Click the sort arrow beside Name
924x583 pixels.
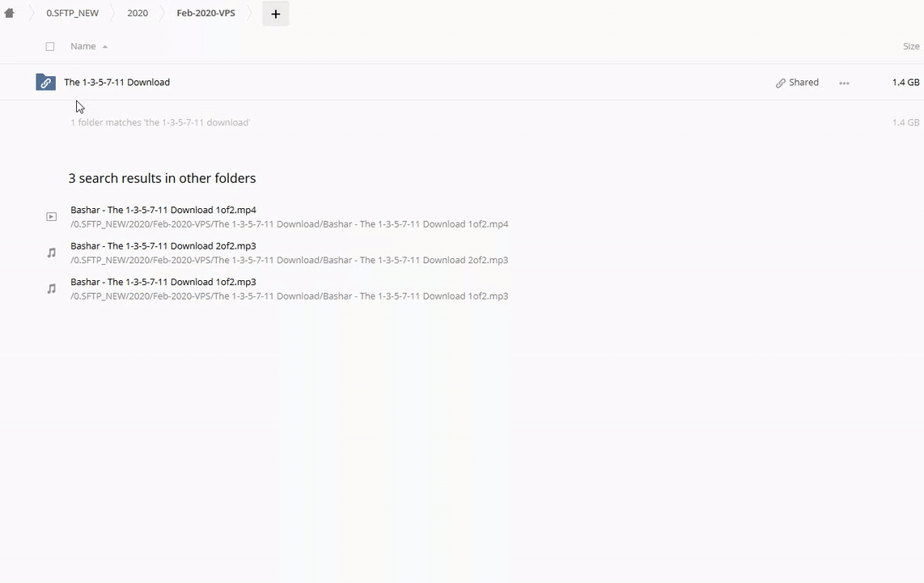tap(105, 47)
